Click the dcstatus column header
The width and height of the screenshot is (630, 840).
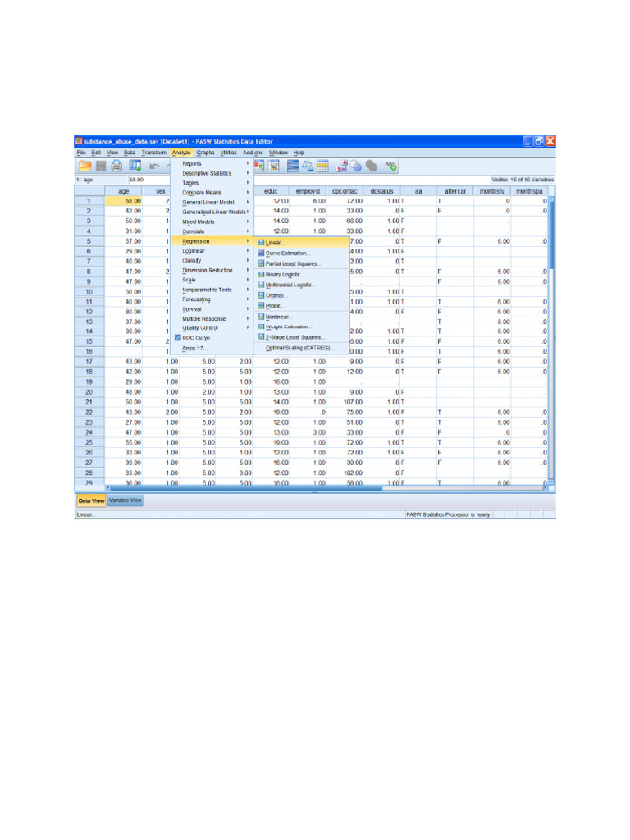coord(382,191)
